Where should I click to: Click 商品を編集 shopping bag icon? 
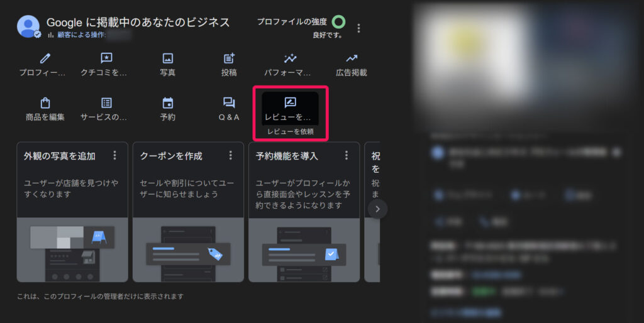click(45, 103)
